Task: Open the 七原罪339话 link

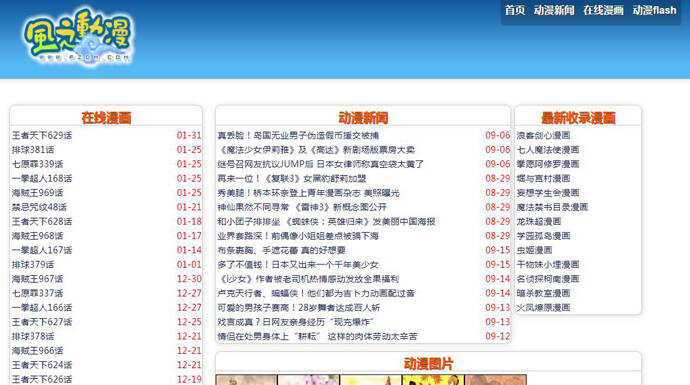Action: coord(37,164)
